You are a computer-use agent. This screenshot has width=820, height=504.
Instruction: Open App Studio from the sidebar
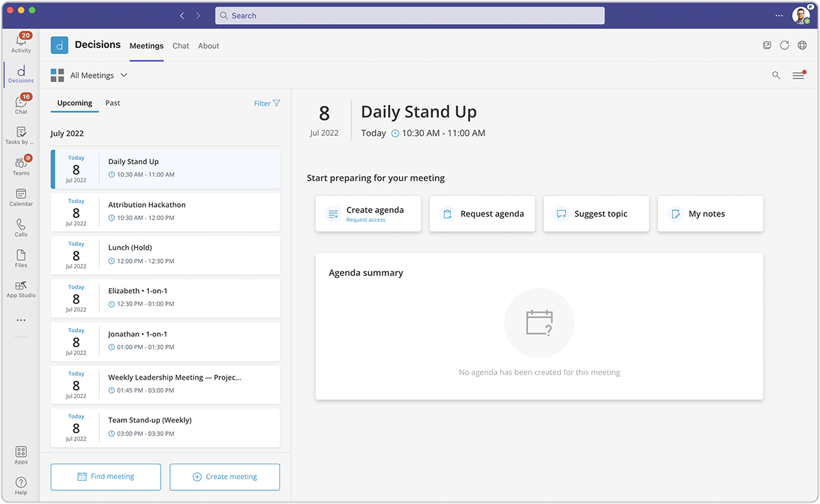pos(20,287)
